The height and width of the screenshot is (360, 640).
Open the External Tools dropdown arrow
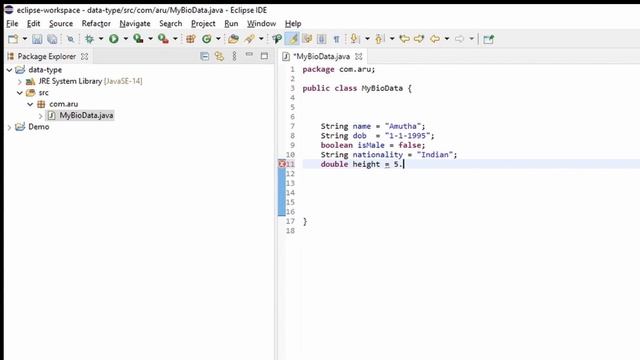[x=175, y=39]
